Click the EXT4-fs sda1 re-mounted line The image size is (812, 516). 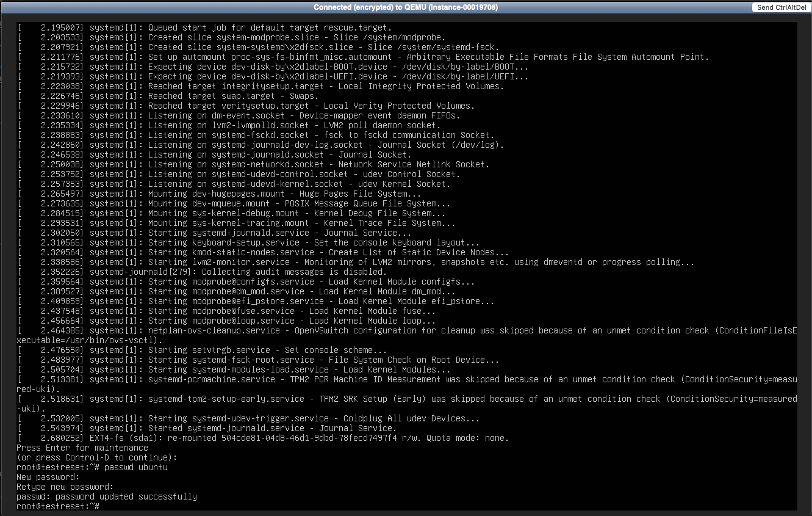(262, 438)
